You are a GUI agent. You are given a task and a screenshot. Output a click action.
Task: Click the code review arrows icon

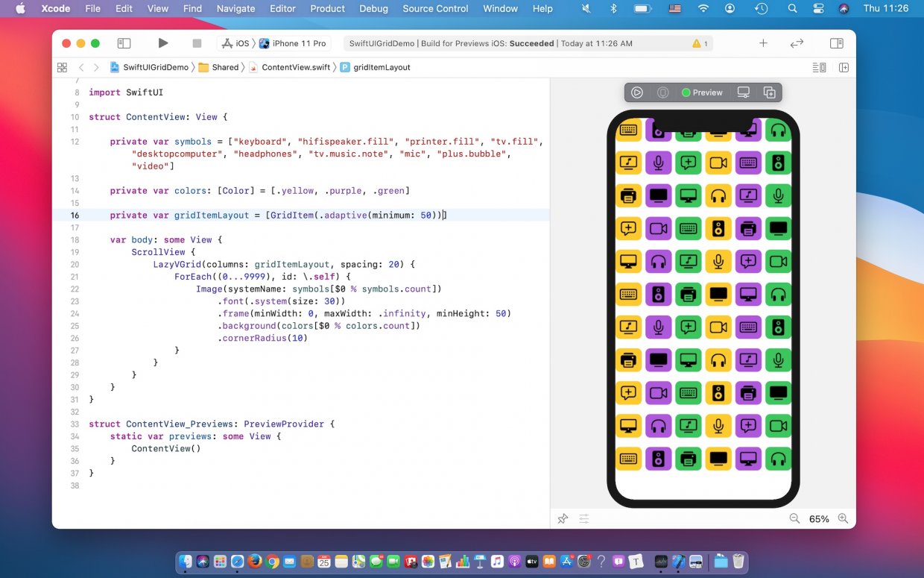point(797,43)
